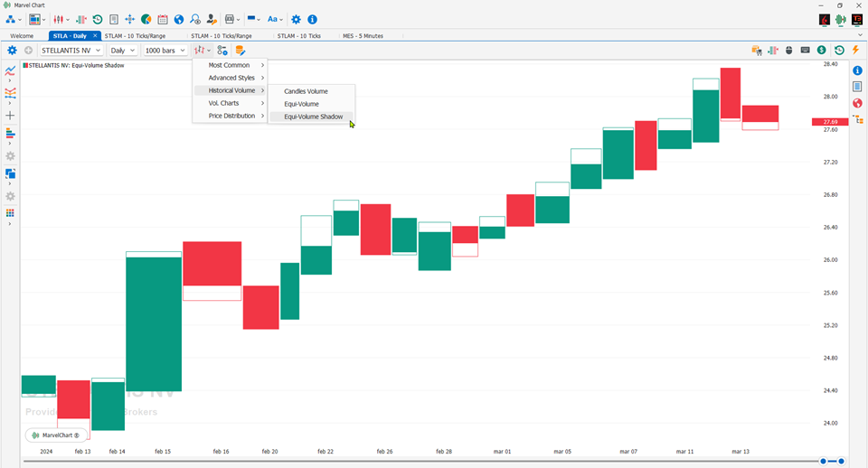This screenshot has height=468, width=868.
Task: Choose Equi-Volume from the submenu
Action: point(311,104)
